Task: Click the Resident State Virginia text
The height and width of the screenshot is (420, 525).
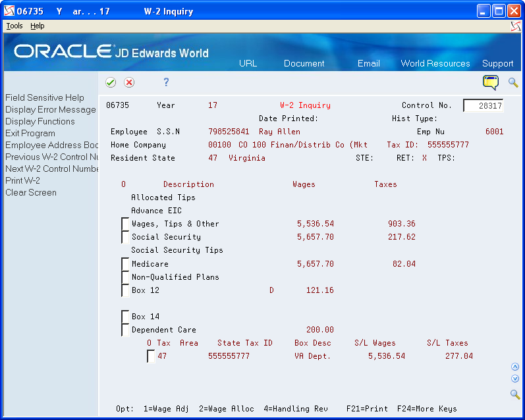Action: point(247,158)
